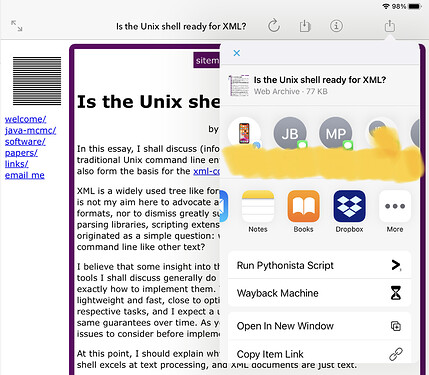
Task: Click the purple sitemap button
Action: (x=207, y=60)
